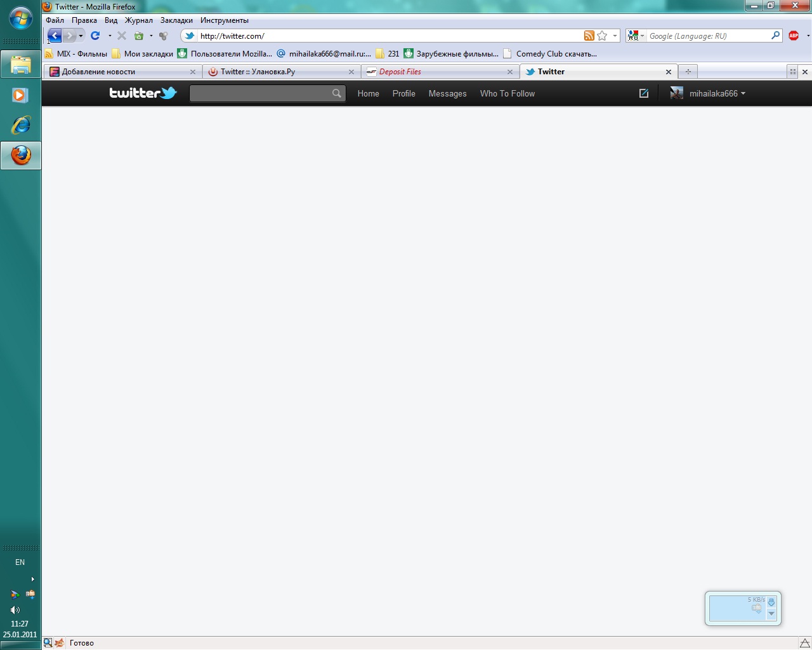This screenshot has height=650, width=812.
Task: Open the Правка menu
Action: tap(84, 20)
